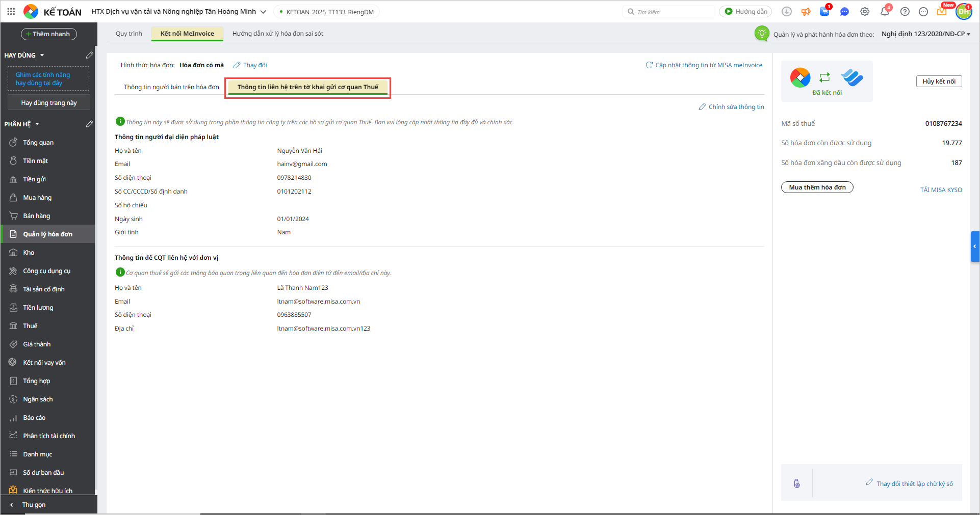
Task: Click Mua thêm hóa đơn button
Action: coord(817,187)
